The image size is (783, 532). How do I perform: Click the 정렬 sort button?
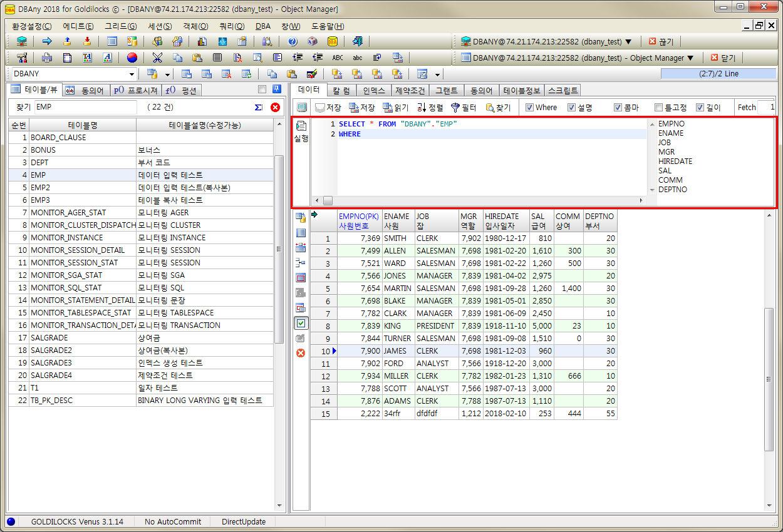(430, 107)
